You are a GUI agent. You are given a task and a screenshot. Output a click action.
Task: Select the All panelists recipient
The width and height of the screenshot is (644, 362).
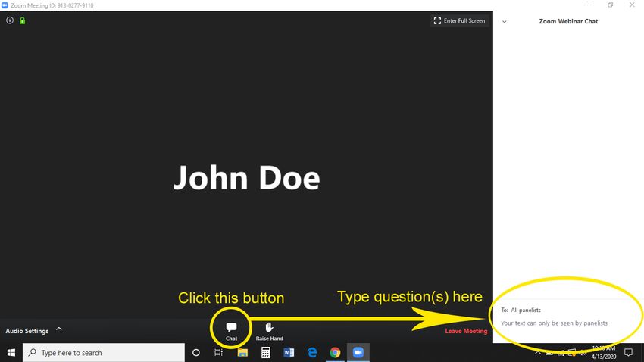(526, 311)
